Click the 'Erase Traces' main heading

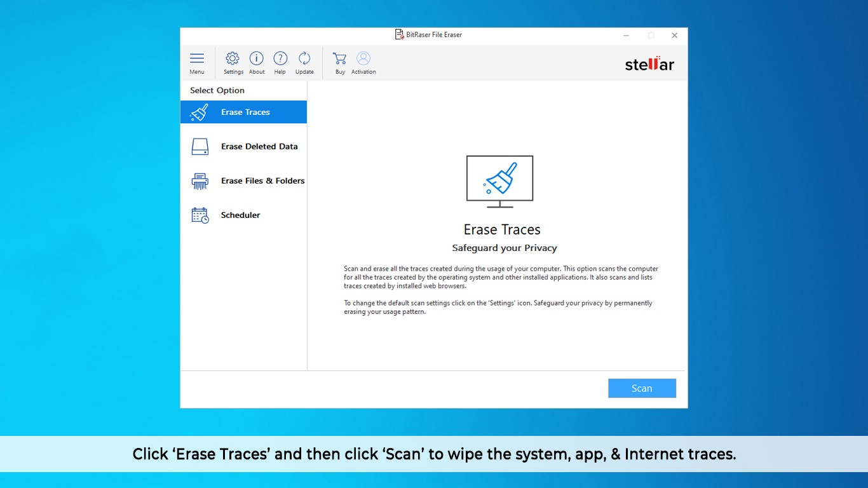pos(502,229)
